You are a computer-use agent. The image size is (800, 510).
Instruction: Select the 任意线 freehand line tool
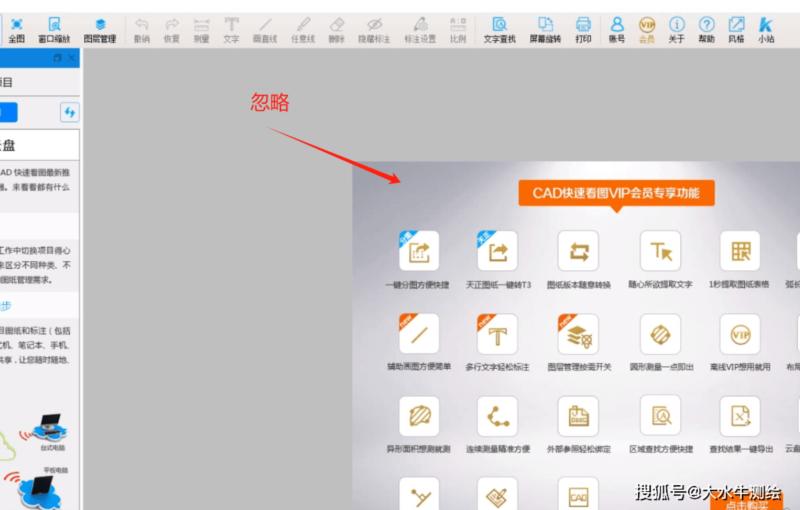point(303,30)
